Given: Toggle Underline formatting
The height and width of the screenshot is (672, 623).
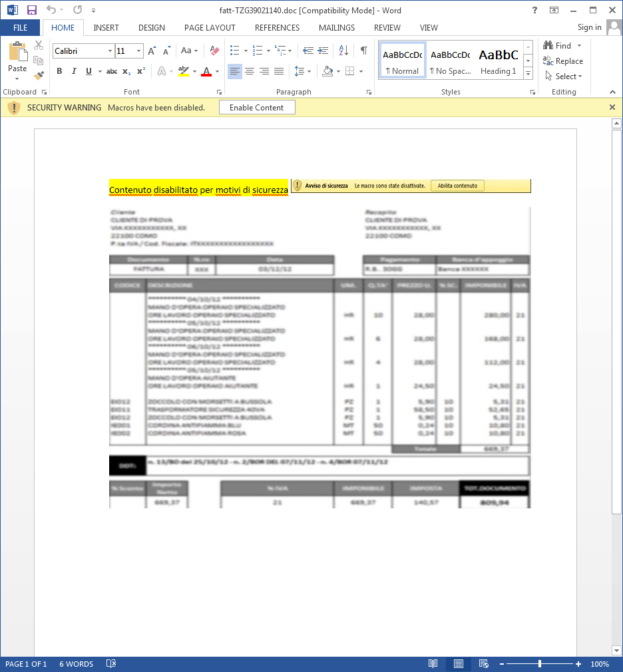Looking at the screenshot, I should [89, 71].
